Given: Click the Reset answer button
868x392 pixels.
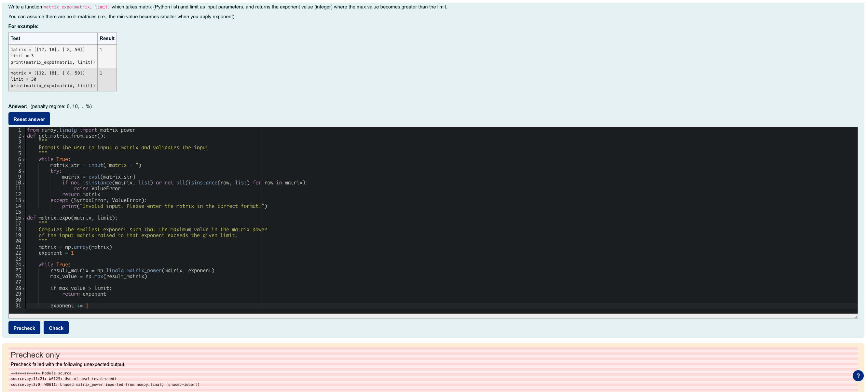Looking at the screenshot, I should (29, 118).
